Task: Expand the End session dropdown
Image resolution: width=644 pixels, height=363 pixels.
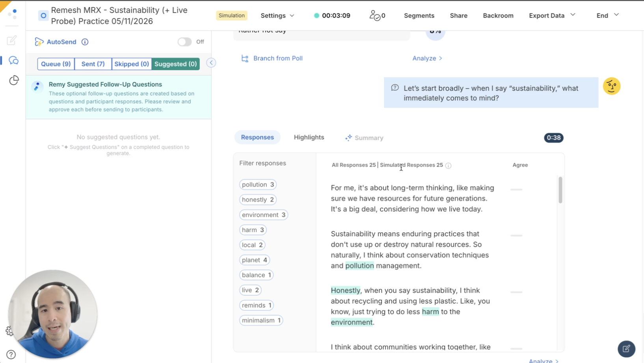Action: tap(607, 15)
